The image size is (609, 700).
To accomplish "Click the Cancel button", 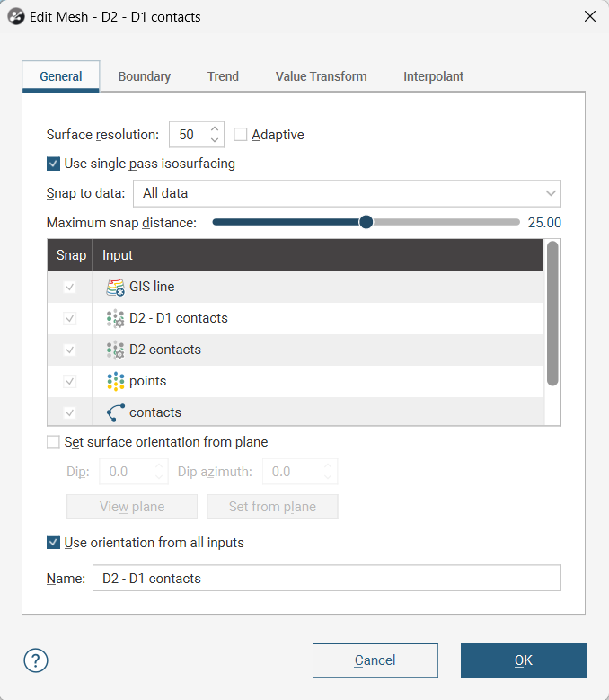I will click(x=375, y=660).
